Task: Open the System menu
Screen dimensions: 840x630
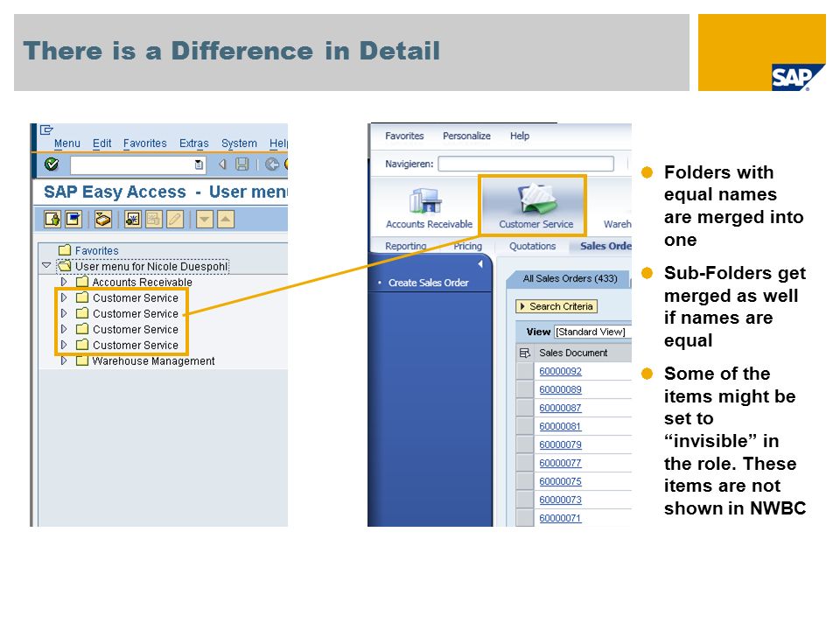Action: click(x=239, y=143)
